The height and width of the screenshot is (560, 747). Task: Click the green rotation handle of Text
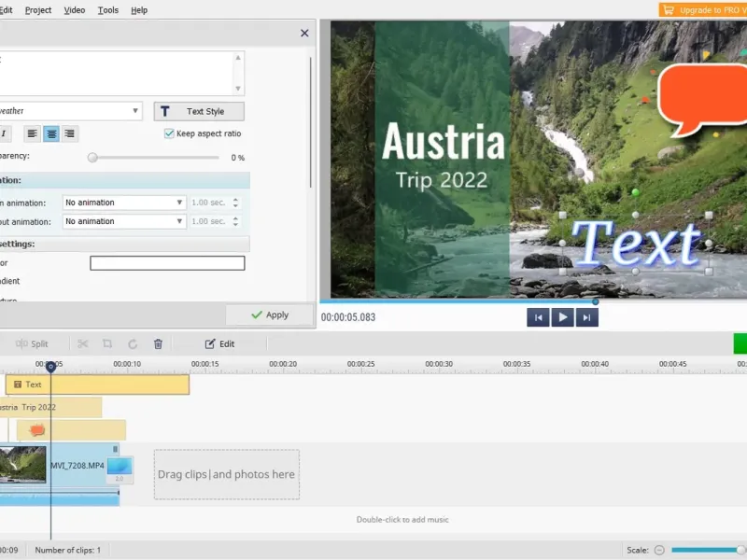click(x=635, y=192)
